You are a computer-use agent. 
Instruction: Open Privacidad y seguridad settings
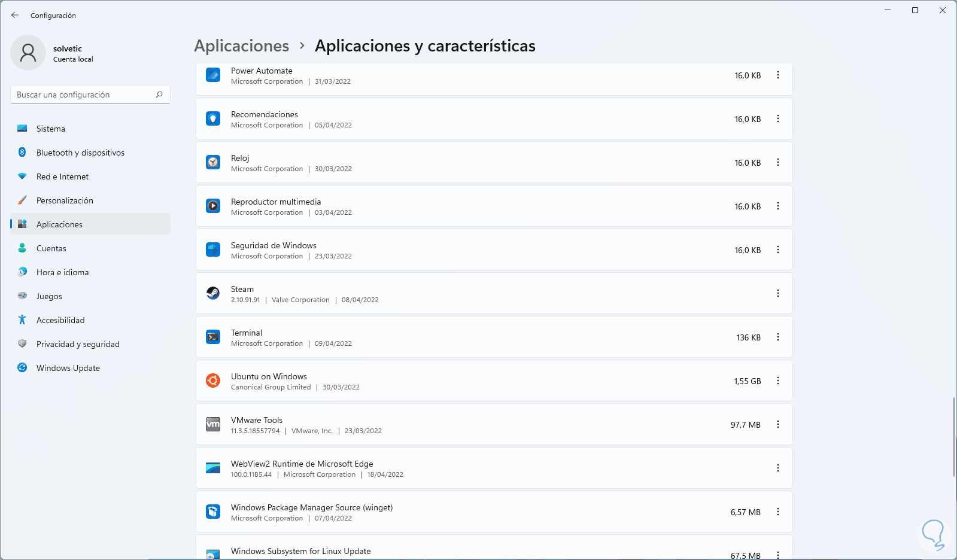pos(78,344)
